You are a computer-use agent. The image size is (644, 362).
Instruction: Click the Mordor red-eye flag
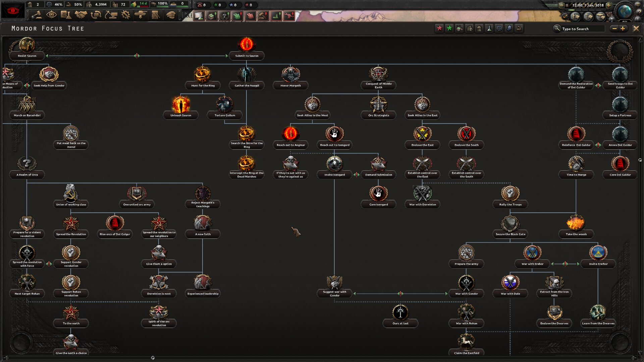(13, 10)
